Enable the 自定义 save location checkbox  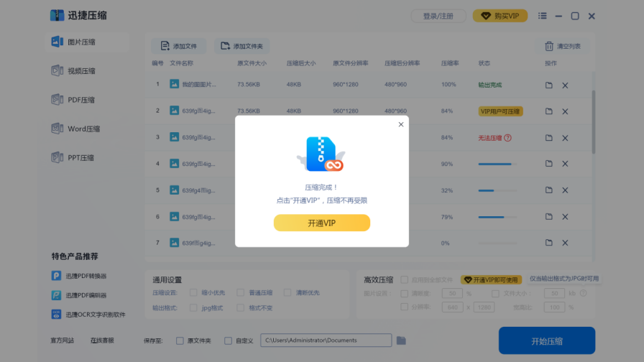(229, 340)
